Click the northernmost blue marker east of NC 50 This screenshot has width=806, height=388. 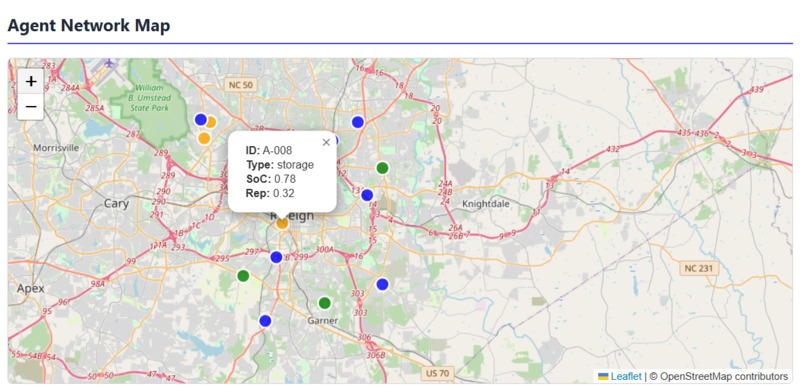coord(358,122)
